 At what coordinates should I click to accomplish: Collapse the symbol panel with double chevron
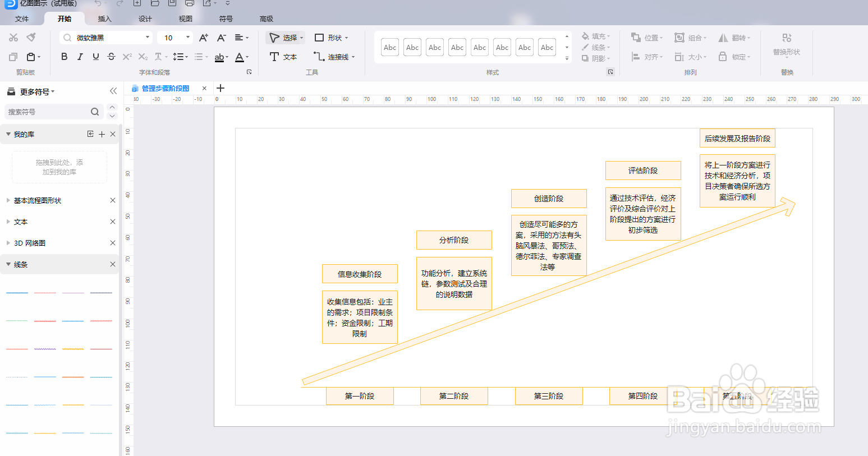113,91
